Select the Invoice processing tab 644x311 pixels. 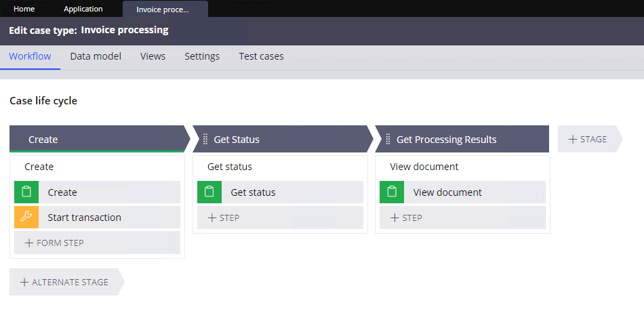coord(165,9)
